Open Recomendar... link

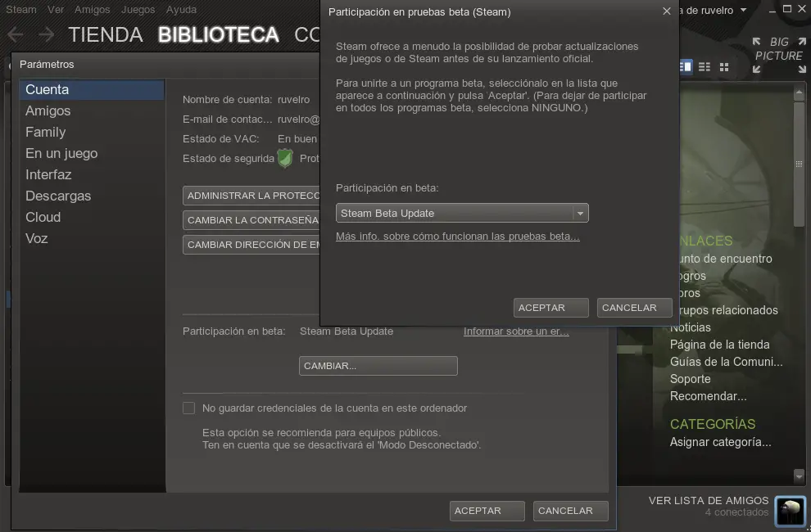[x=708, y=396]
